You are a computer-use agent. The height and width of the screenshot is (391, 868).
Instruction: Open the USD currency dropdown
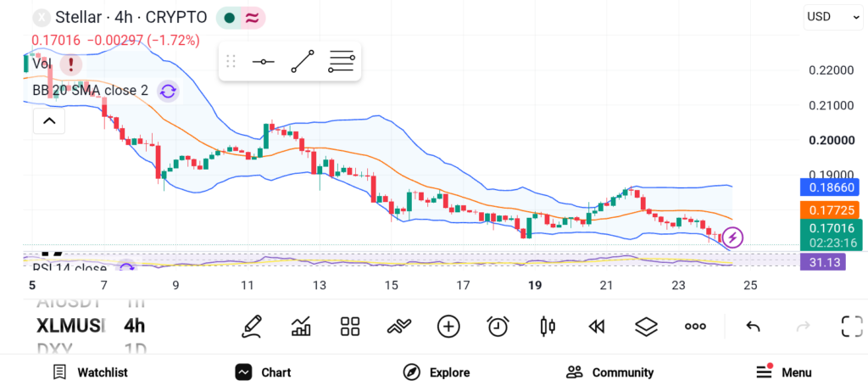point(832,17)
